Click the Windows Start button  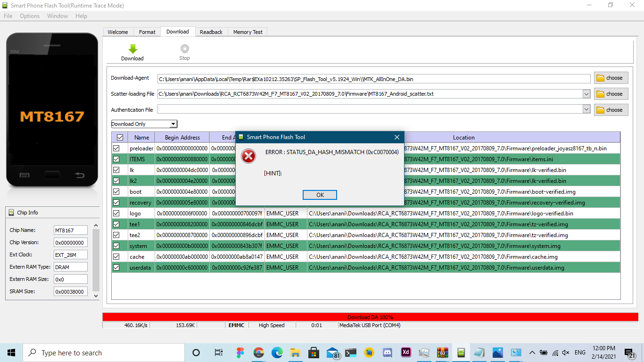coord(11,353)
